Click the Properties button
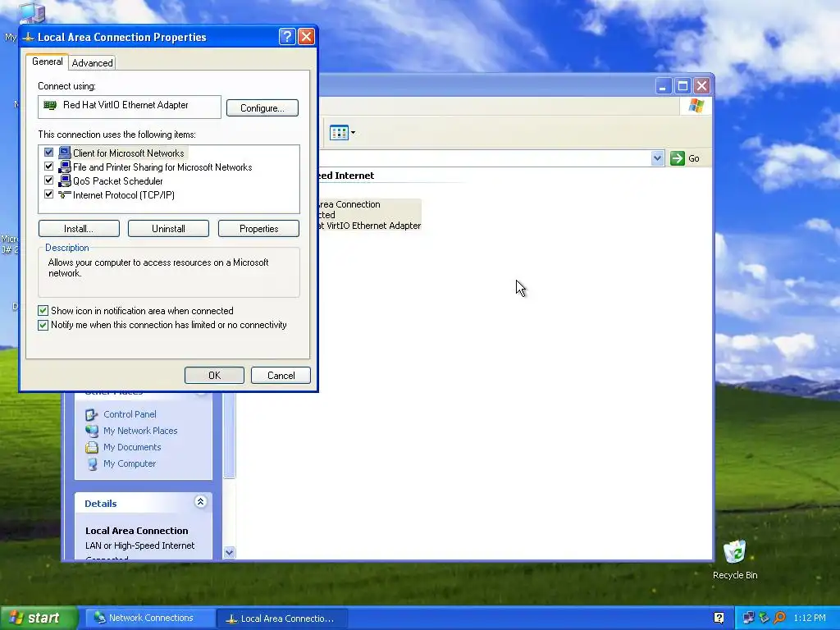Screen dimensions: 840x630 click(x=258, y=229)
